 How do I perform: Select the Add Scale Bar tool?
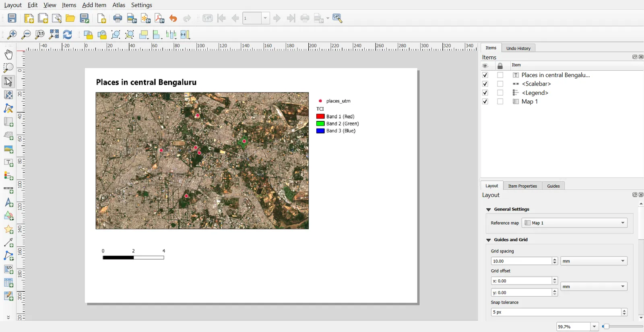click(x=8, y=189)
